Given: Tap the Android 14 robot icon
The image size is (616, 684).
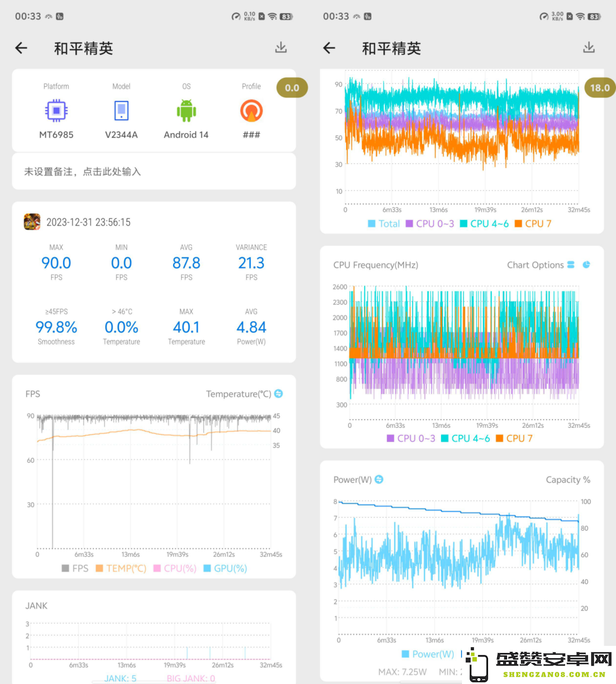Looking at the screenshot, I should tap(187, 110).
